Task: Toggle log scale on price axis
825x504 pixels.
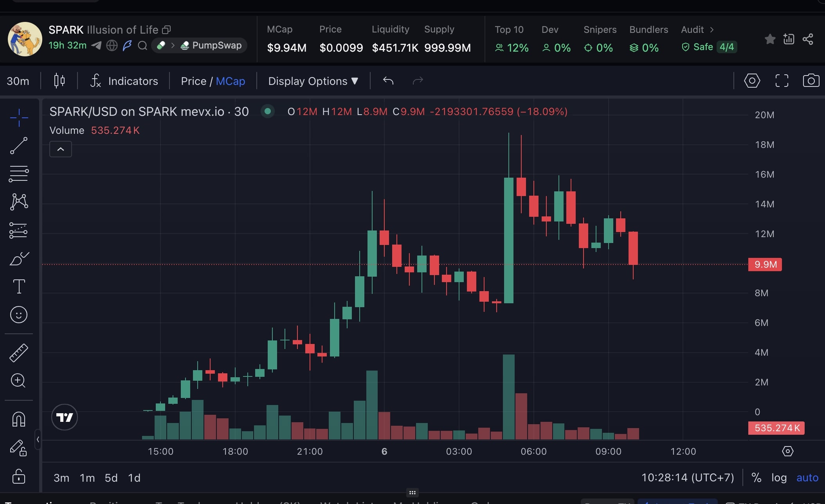Action: (x=779, y=478)
